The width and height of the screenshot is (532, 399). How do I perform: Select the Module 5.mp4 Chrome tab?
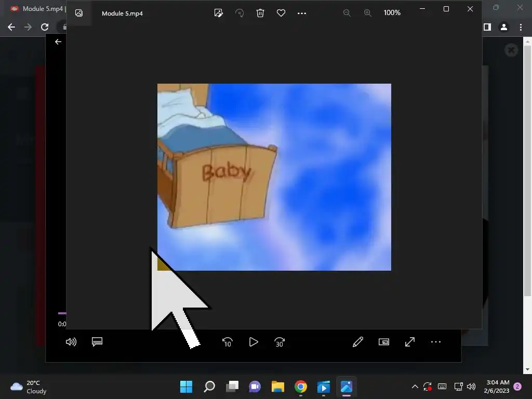[x=37, y=9]
